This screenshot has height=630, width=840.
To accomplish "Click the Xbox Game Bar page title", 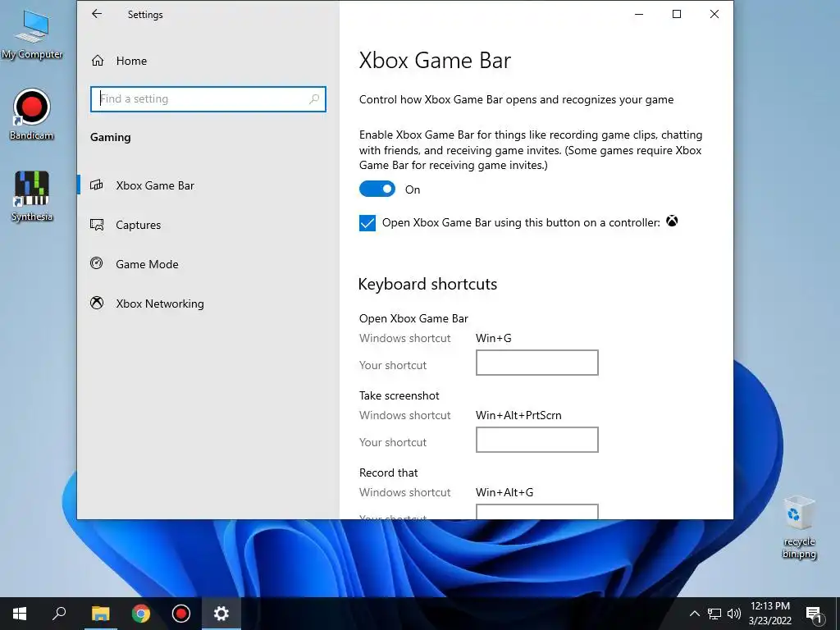I will 435,60.
